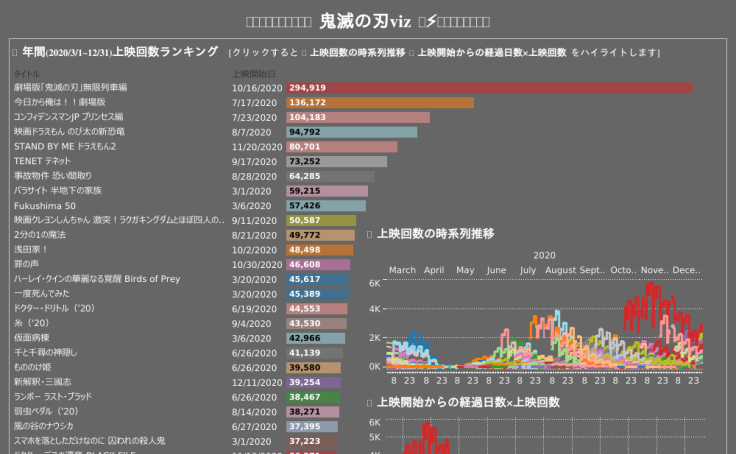Click release date 7/17/2020

pos(254,103)
